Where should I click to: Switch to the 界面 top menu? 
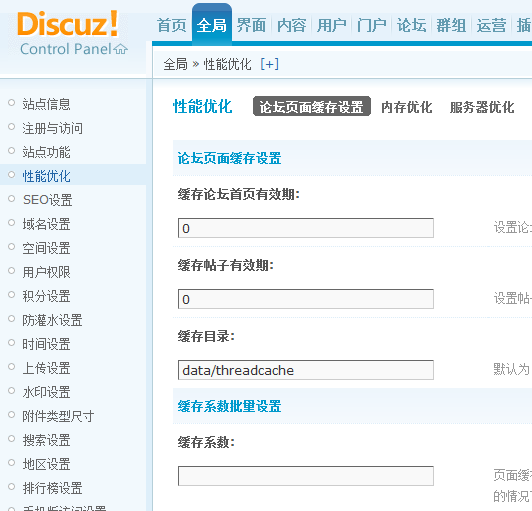point(251,25)
